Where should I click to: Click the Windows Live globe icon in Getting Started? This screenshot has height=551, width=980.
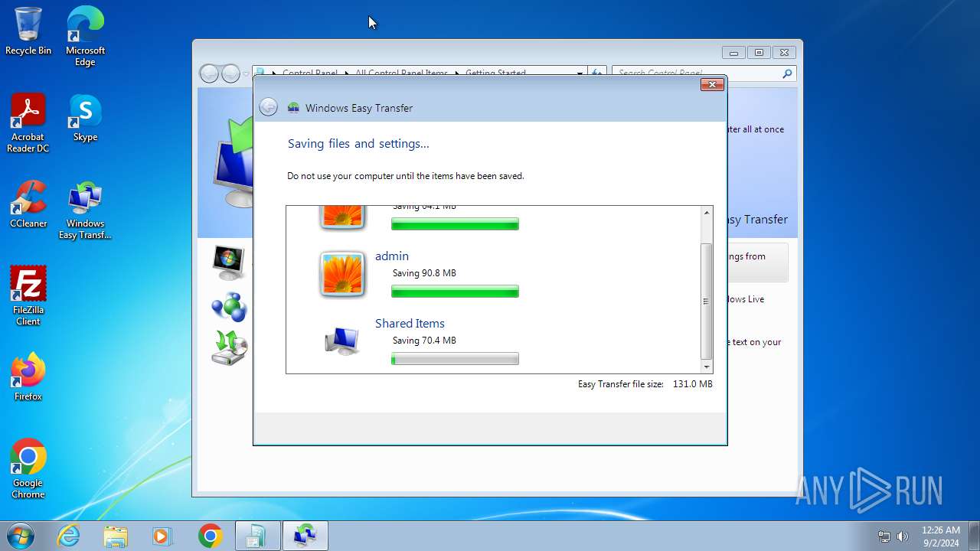coord(229,306)
